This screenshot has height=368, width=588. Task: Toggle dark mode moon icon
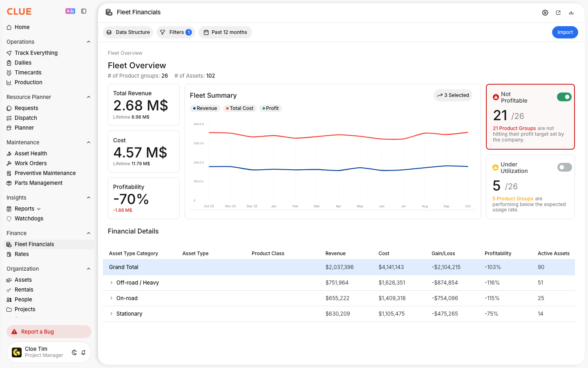(74, 352)
